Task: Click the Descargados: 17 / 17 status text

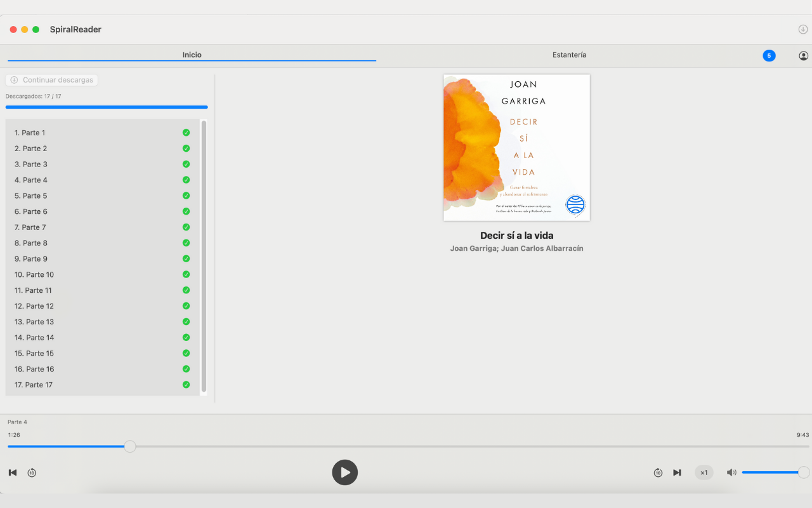Action: 33,97
